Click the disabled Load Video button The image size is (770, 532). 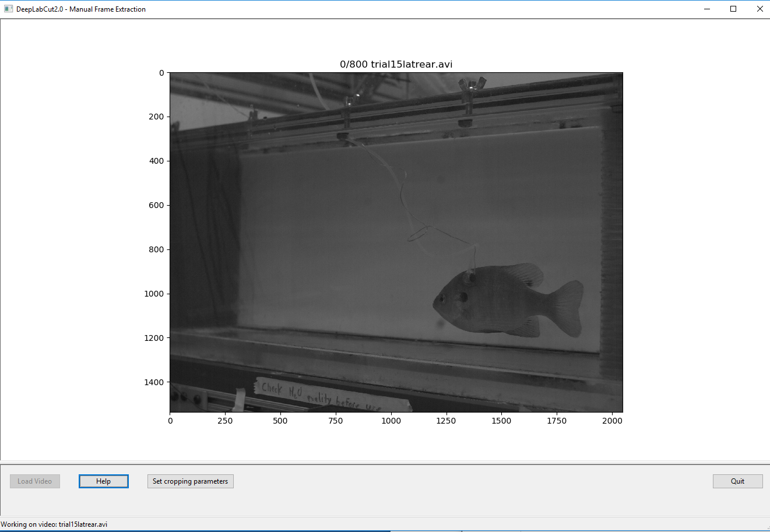34,481
